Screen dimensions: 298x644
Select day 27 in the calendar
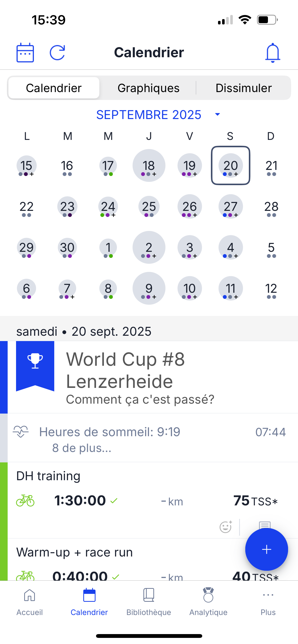click(x=231, y=207)
